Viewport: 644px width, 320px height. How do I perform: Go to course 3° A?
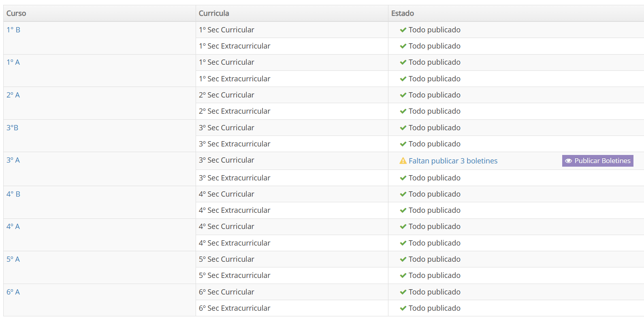(x=13, y=160)
